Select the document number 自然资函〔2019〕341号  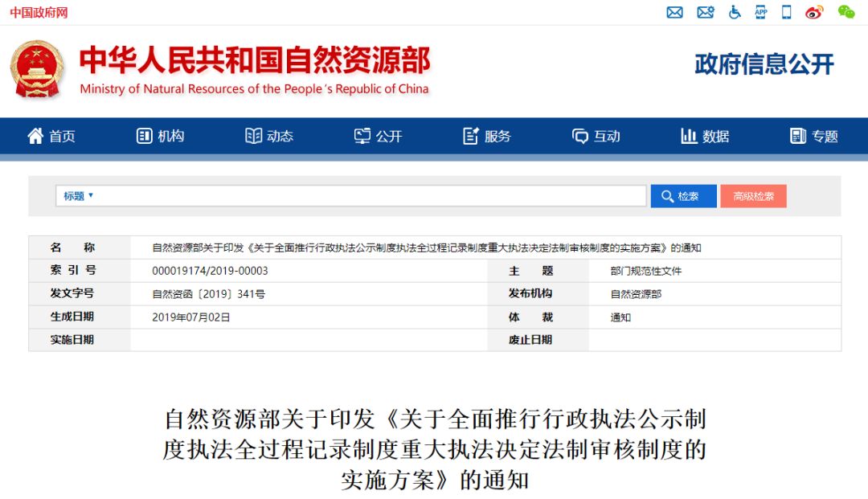click(208, 294)
